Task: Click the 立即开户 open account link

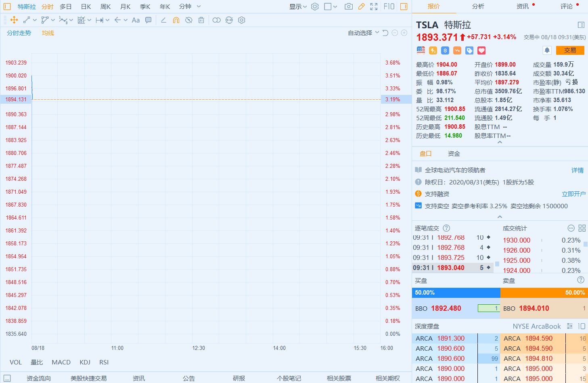Action: pos(573,194)
